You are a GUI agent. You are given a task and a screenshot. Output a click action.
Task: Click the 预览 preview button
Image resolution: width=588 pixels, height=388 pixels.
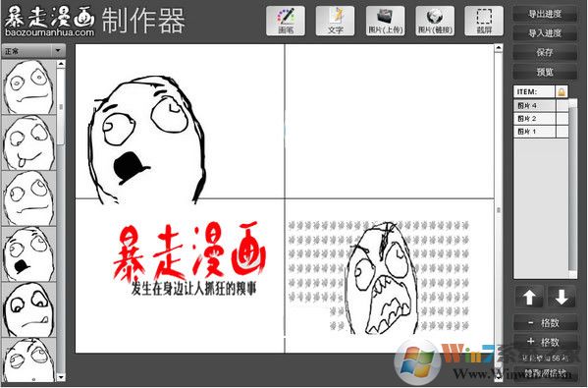(x=545, y=72)
